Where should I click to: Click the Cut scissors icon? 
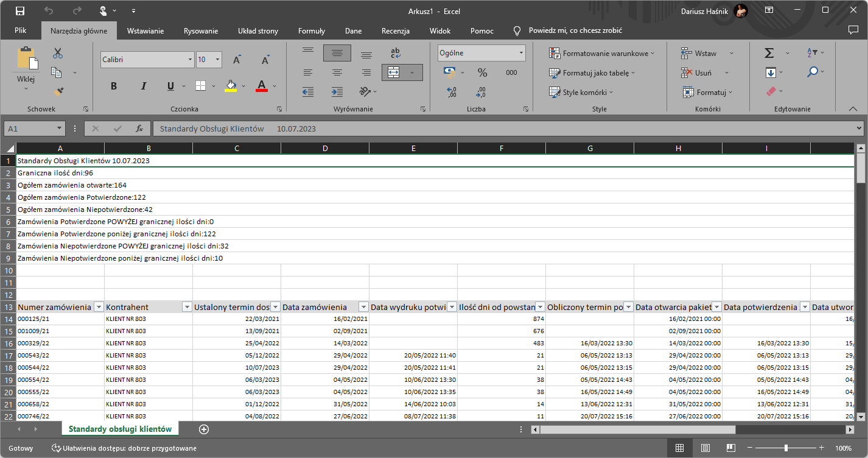click(x=58, y=54)
